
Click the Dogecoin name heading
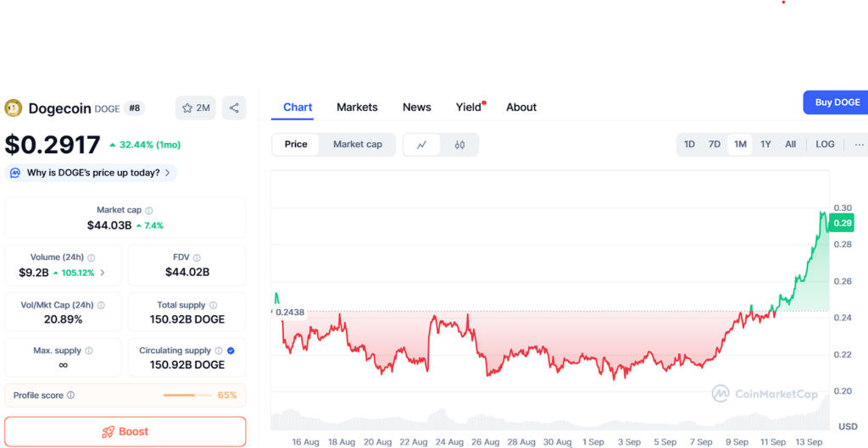[x=60, y=108]
